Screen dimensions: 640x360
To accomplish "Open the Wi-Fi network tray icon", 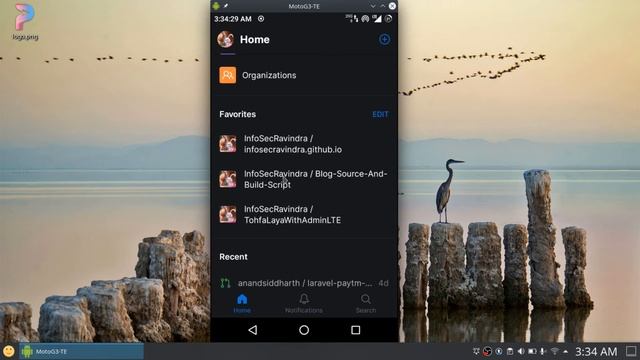I will click(x=554, y=351).
